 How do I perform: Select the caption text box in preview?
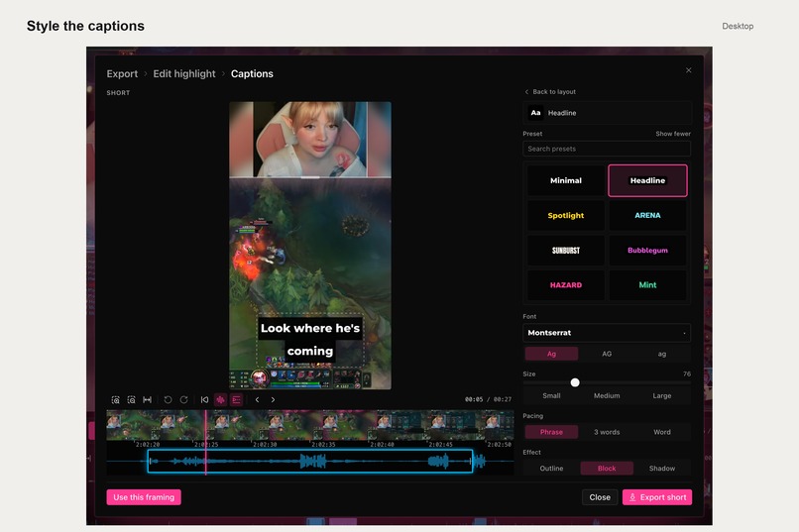pos(310,340)
